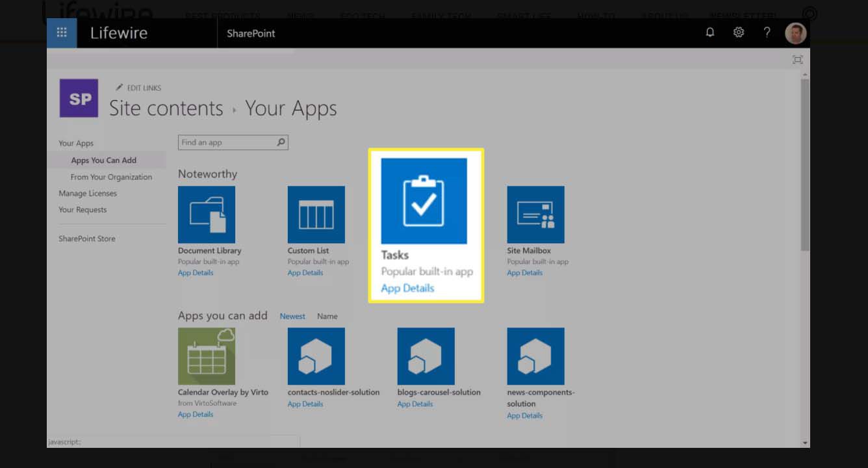
Task: Select the Tasks clipboard app tile
Action: 424,201
